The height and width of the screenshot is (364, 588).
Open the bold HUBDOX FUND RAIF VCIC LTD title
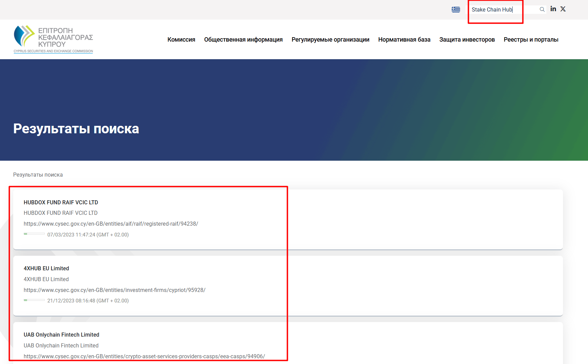(x=61, y=202)
